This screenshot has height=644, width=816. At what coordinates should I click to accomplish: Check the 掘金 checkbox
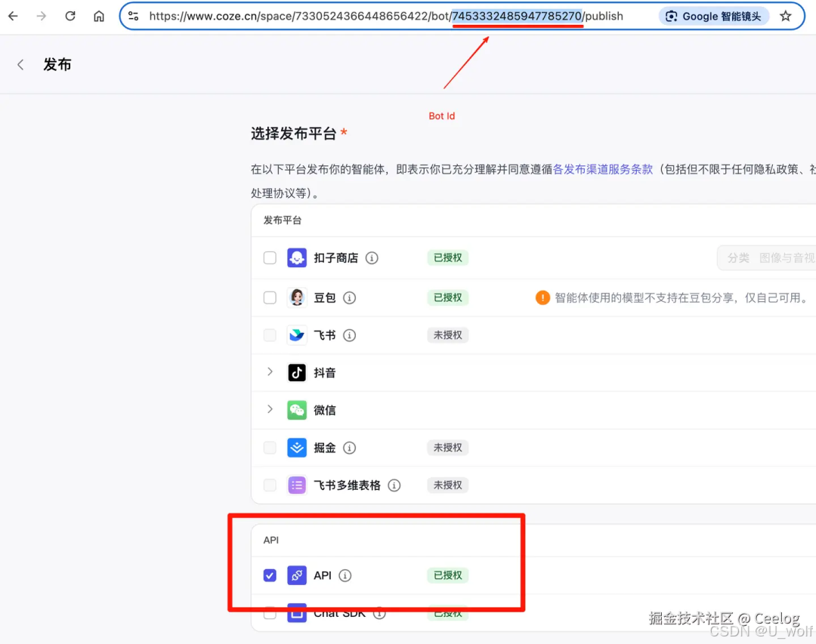pos(270,448)
